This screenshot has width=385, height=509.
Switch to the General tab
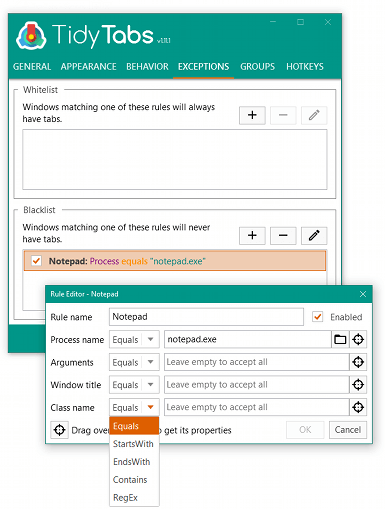pyautogui.click(x=32, y=67)
